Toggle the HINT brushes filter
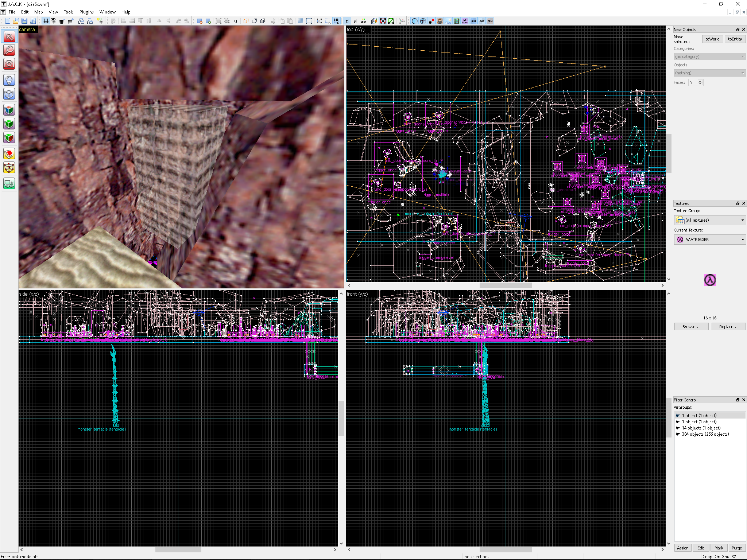Image resolution: width=747 pixels, height=560 pixels. point(473,21)
